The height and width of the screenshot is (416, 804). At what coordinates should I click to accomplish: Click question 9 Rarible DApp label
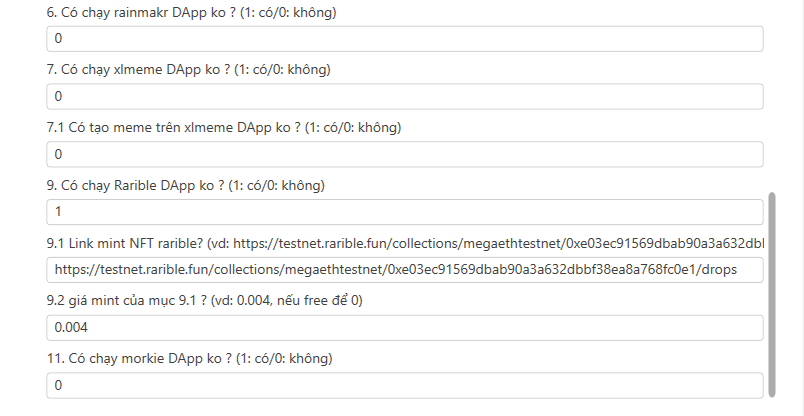click(185, 185)
